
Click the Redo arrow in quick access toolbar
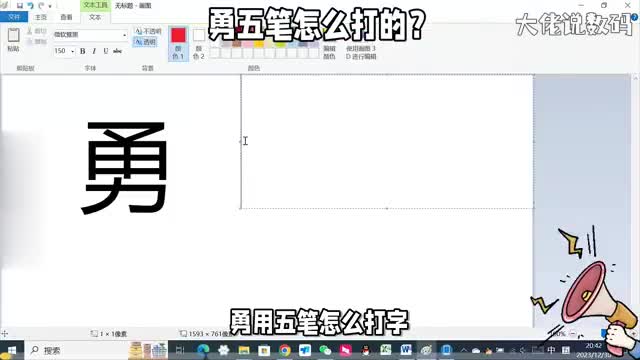pos(41,6)
